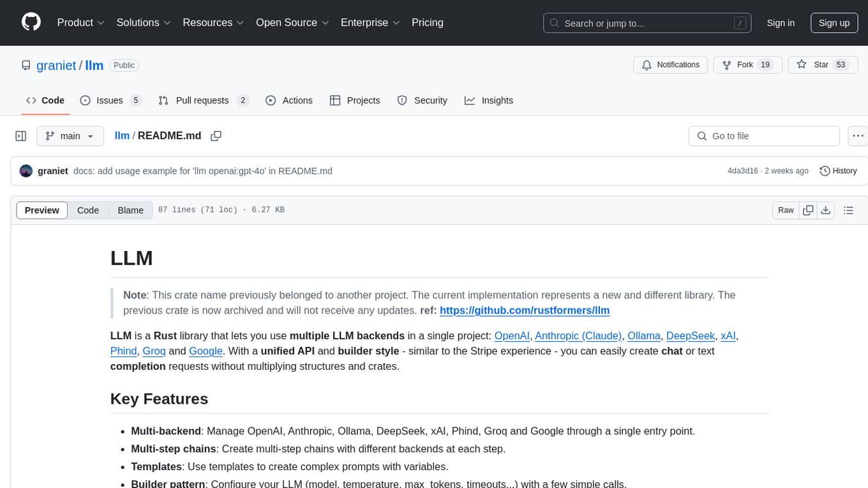Switch to the Pull requests tab
Screen dimensions: 868x488
click(x=204, y=100)
